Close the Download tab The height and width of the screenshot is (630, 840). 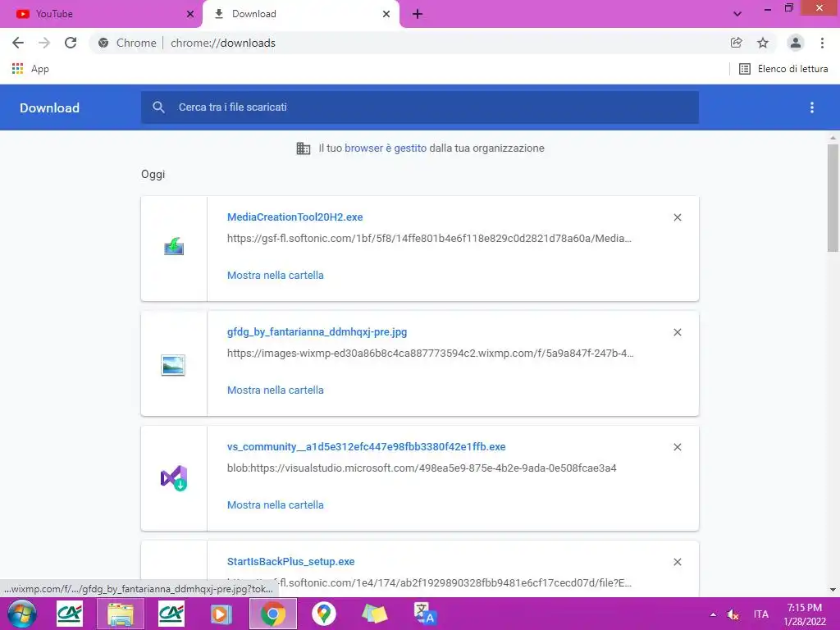pyautogui.click(x=386, y=14)
